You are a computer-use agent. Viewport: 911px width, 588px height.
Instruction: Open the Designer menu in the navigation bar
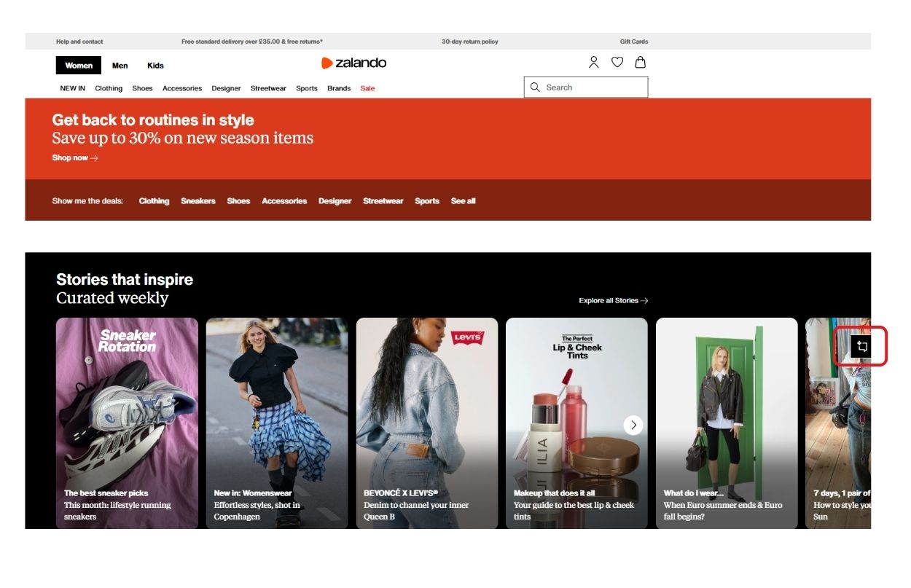click(226, 88)
